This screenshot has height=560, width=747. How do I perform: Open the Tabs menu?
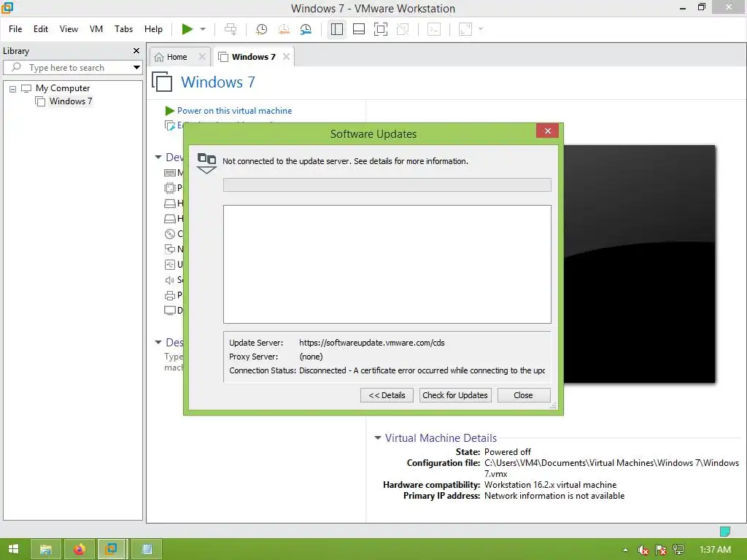[x=123, y=29]
